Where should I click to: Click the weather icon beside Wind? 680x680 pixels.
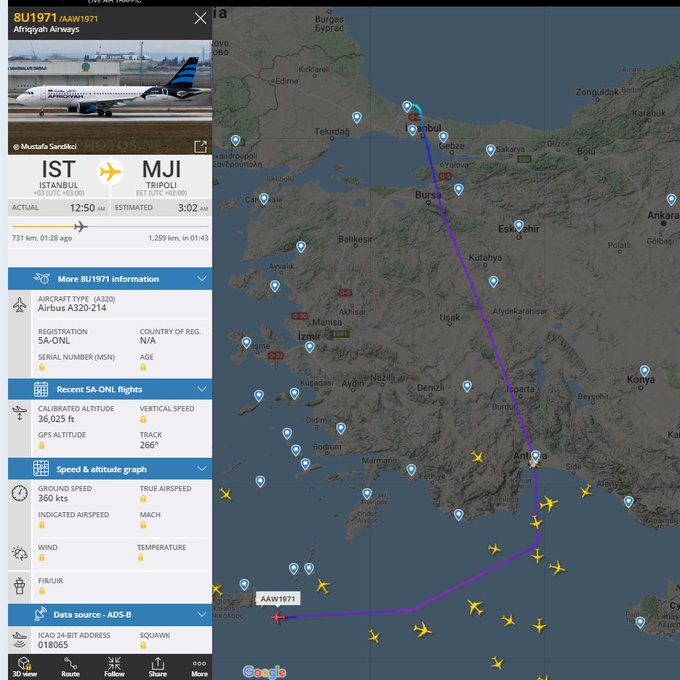click(20, 553)
